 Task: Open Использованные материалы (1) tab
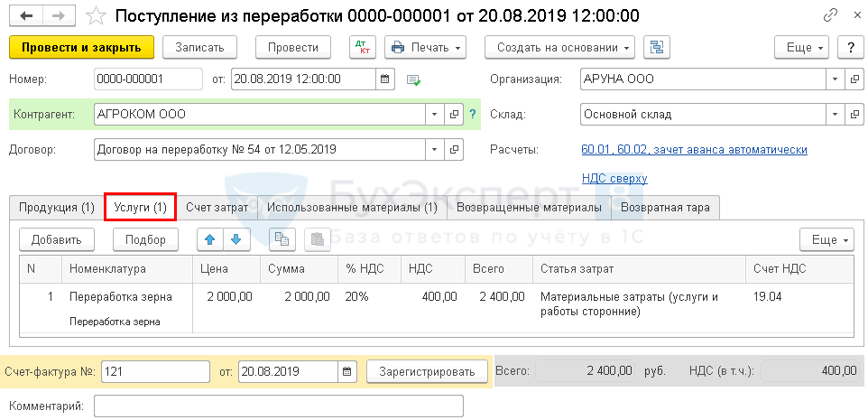point(352,208)
